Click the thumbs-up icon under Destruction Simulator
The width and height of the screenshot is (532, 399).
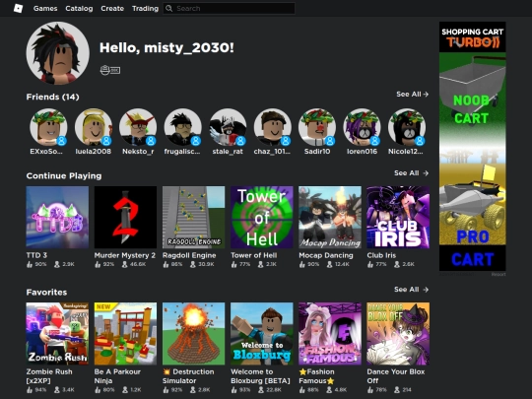tap(166, 390)
